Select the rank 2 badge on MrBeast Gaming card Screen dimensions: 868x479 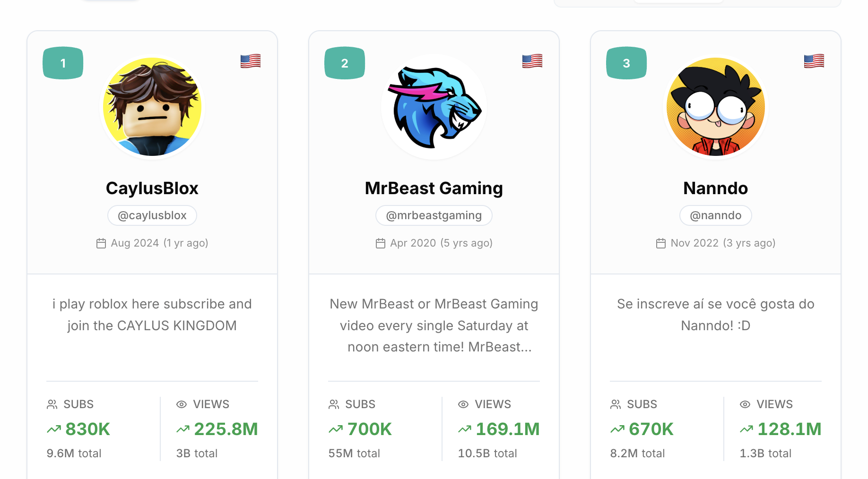pyautogui.click(x=345, y=63)
